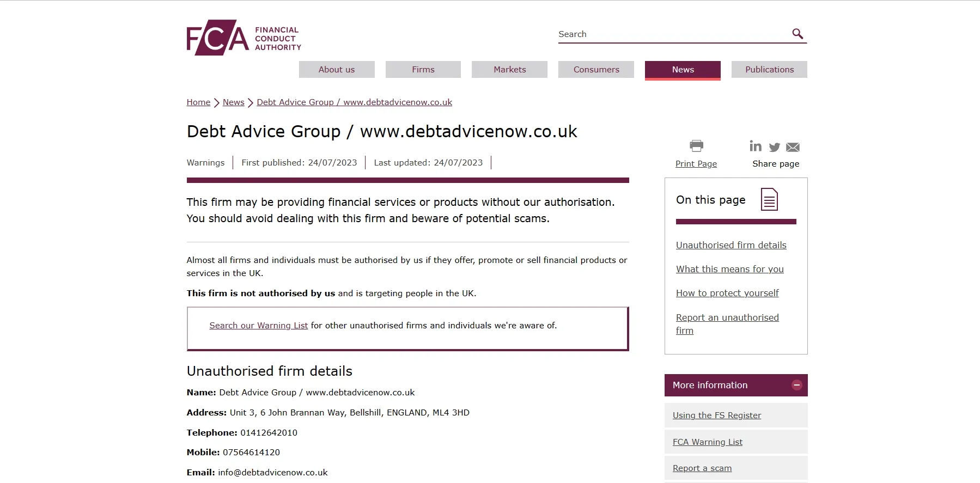Image resolution: width=980 pixels, height=483 pixels.
Task: Open the FCA Warning List link
Action: point(708,442)
